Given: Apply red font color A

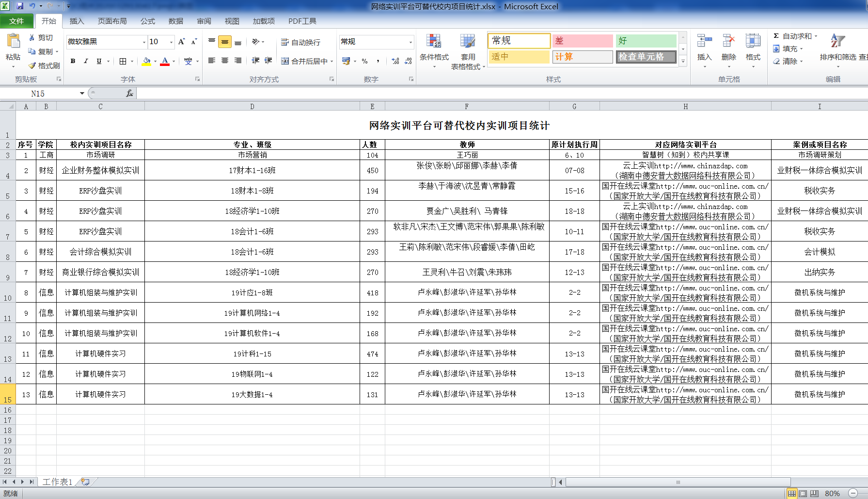Looking at the screenshot, I should click(165, 61).
